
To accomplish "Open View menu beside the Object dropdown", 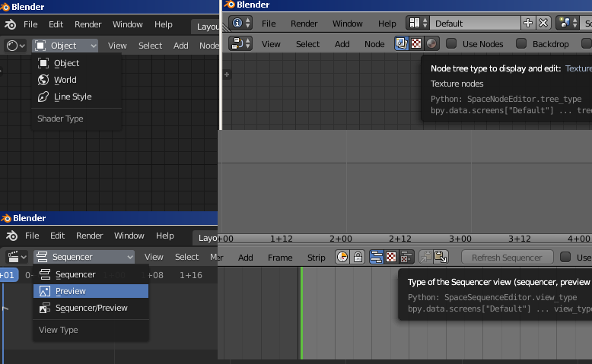I will (117, 46).
